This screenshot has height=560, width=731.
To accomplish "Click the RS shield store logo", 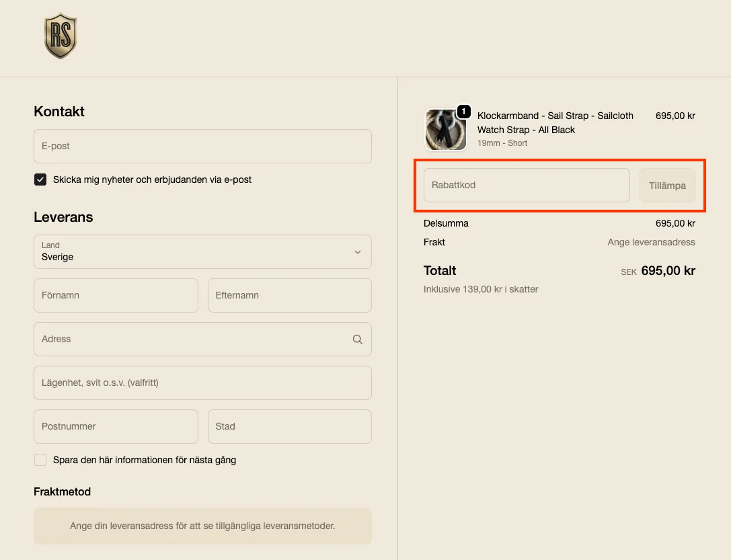I will pyautogui.click(x=61, y=36).
